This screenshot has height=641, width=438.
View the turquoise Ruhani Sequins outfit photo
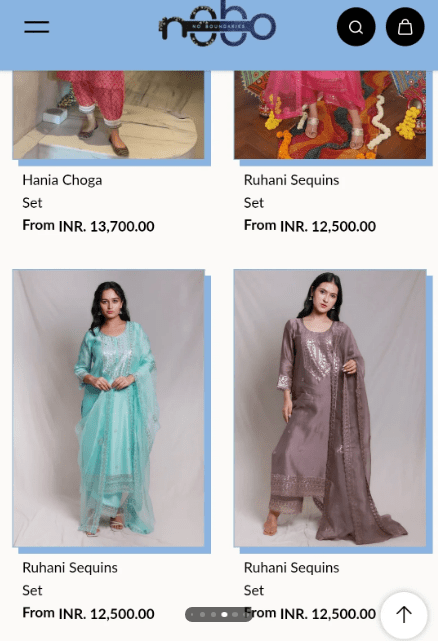pyautogui.click(x=108, y=408)
